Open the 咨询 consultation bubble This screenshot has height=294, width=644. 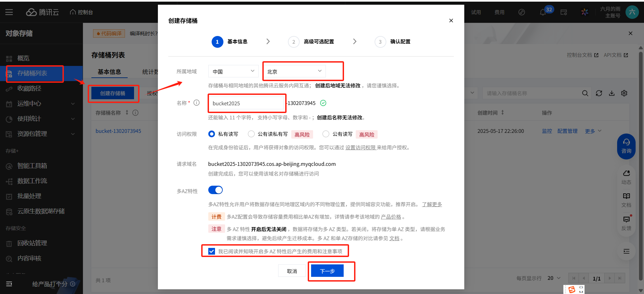pos(626,146)
